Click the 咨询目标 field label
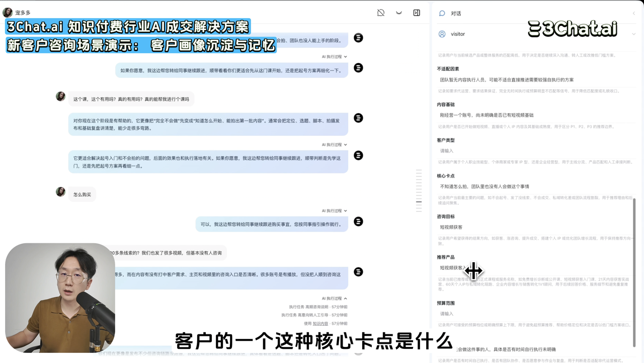The image size is (644, 363). point(446,216)
